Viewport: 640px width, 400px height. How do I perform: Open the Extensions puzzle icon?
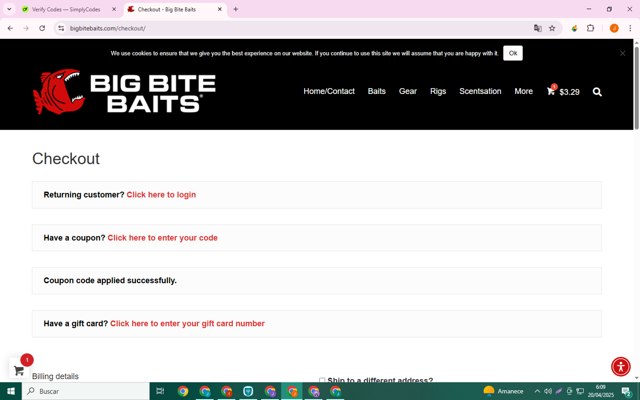click(x=590, y=28)
